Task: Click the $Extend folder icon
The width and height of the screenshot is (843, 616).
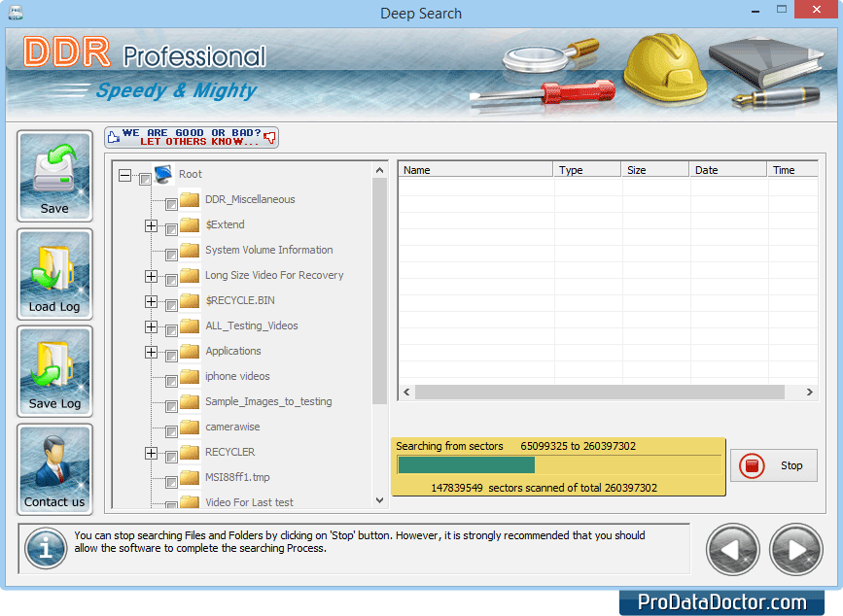Action: (x=190, y=224)
